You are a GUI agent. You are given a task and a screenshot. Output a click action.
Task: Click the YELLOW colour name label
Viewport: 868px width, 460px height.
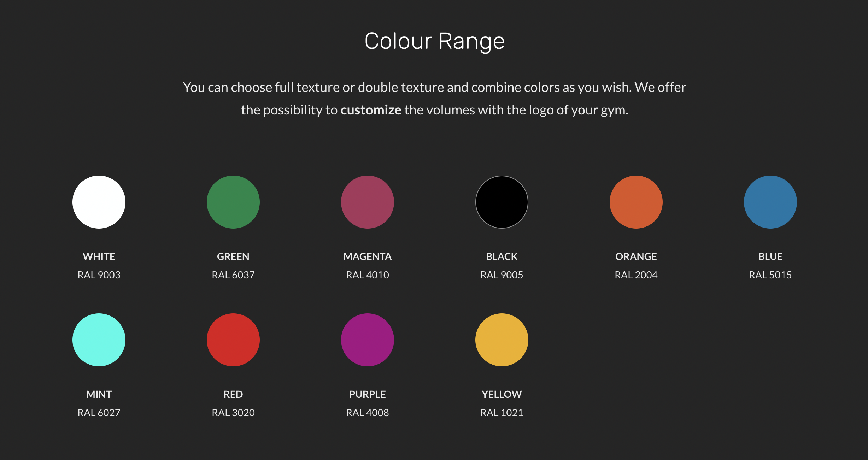(502, 394)
